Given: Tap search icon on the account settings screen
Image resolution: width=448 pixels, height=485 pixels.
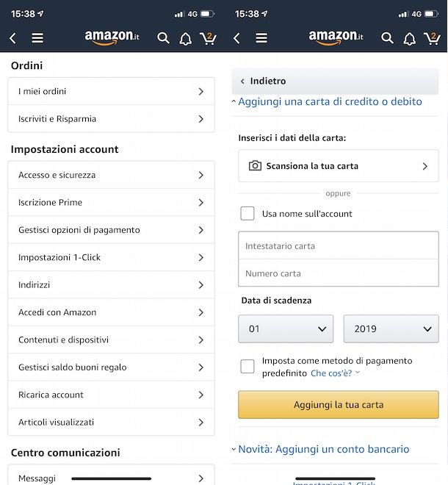Looking at the screenshot, I should (164, 38).
